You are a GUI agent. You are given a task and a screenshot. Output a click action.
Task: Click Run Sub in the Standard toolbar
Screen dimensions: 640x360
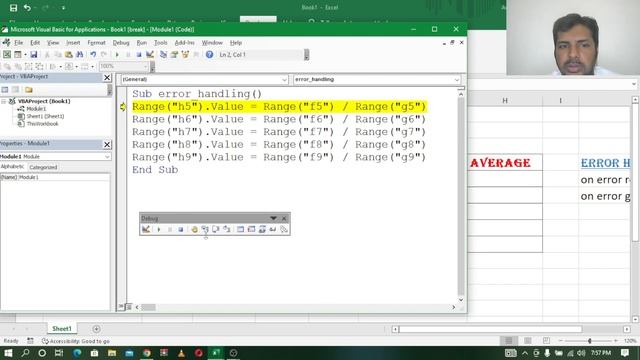coord(117,54)
